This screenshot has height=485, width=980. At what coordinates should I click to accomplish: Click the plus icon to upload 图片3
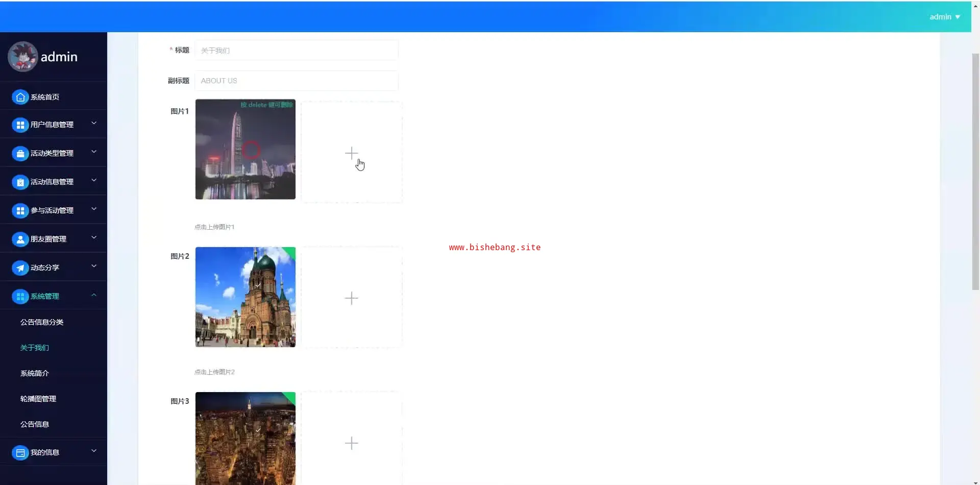[352, 443]
